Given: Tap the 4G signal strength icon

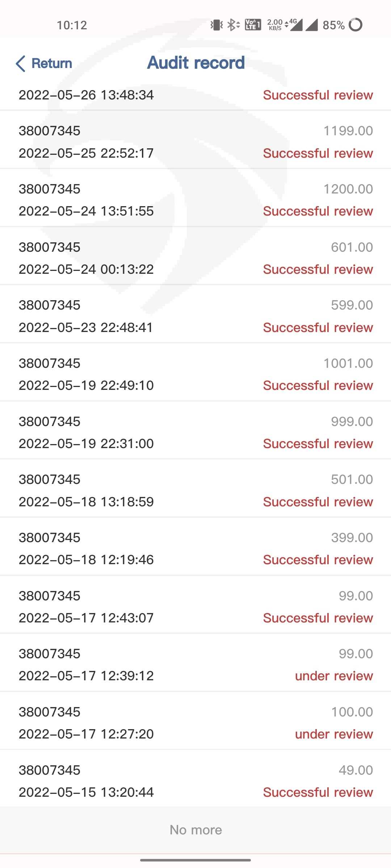Looking at the screenshot, I should 295,25.
